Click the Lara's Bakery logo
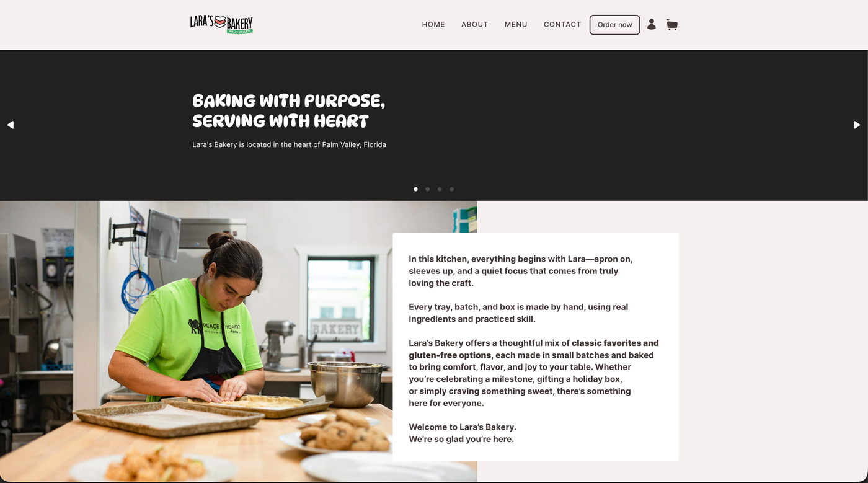The image size is (868, 483). [221, 24]
